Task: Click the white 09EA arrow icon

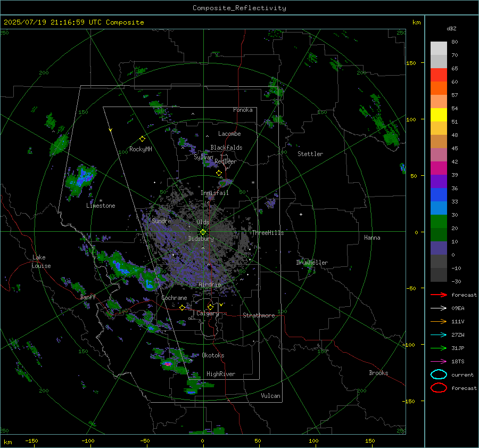Action: tap(439, 308)
